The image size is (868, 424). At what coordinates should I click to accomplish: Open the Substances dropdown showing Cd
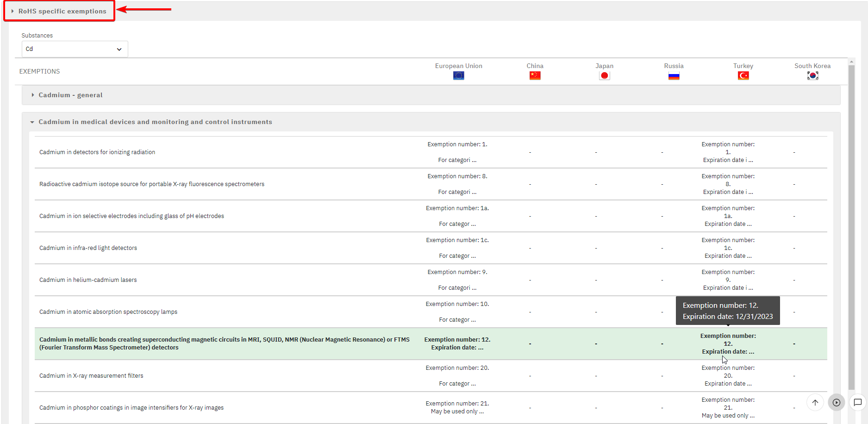(x=75, y=49)
